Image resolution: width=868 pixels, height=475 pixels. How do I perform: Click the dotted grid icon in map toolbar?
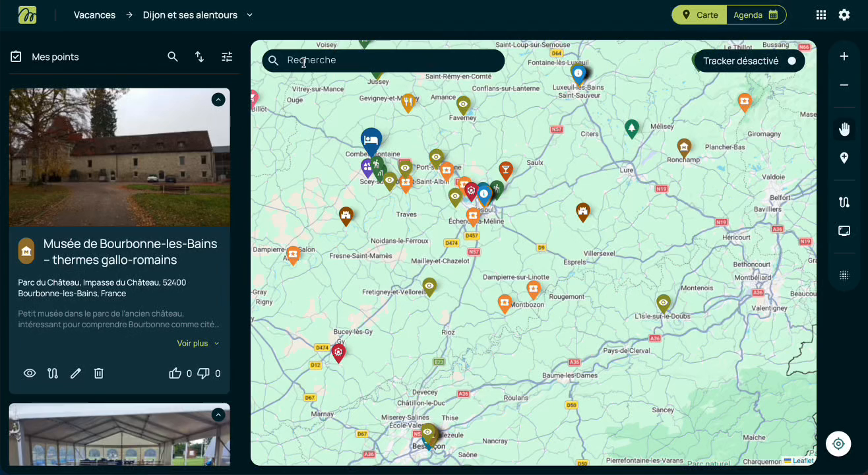coord(844,276)
